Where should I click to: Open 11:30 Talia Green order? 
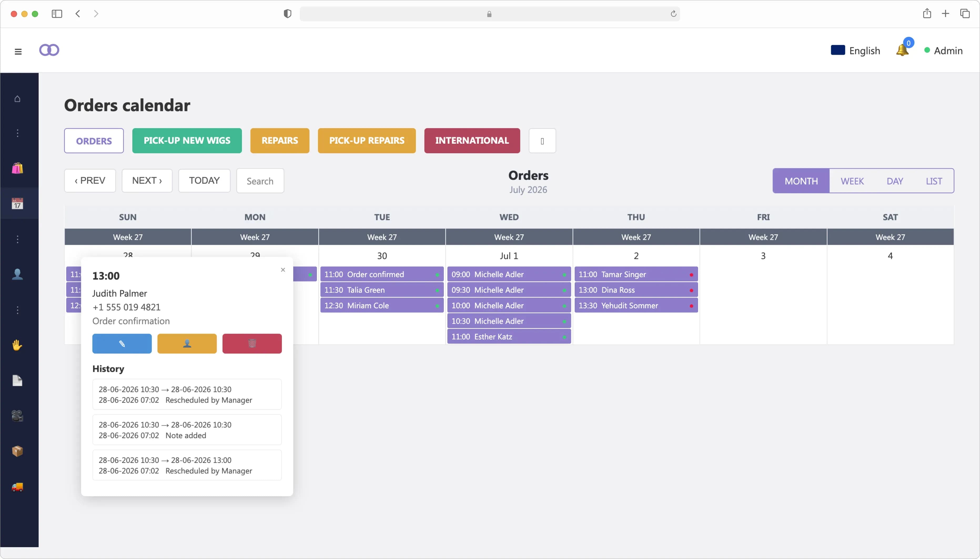click(x=382, y=290)
